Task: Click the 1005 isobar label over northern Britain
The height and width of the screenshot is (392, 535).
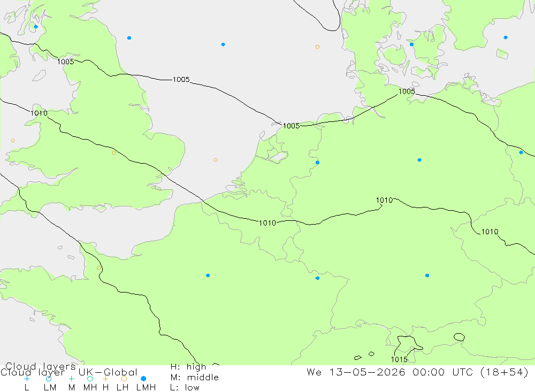Action: [65, 62]
